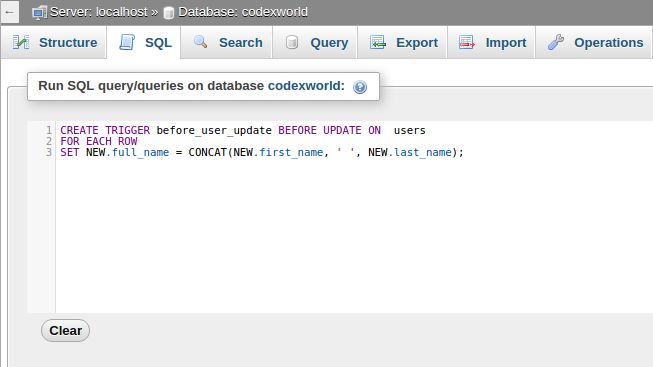Click the BEFORE keyword on line one
Image resolution: width=653 pixels, height=367 pixels.
coord(297,130)
